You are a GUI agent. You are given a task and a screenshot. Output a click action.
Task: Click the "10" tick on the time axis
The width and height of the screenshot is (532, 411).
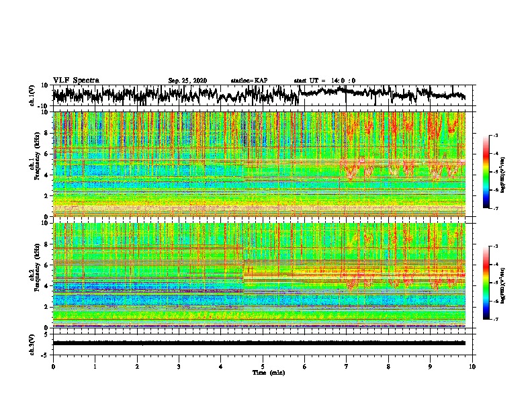pos(472,367)
